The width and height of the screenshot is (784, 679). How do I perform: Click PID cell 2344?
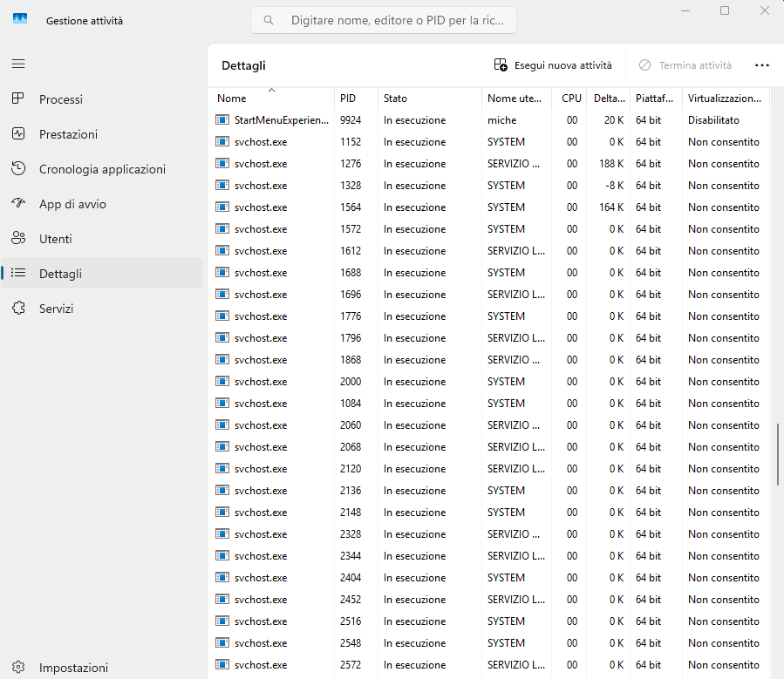pos(351,555)
